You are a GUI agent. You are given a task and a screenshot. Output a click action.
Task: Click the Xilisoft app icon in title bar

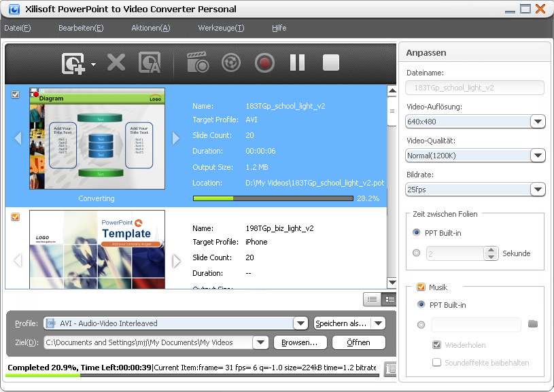click(x=14, y=9)
